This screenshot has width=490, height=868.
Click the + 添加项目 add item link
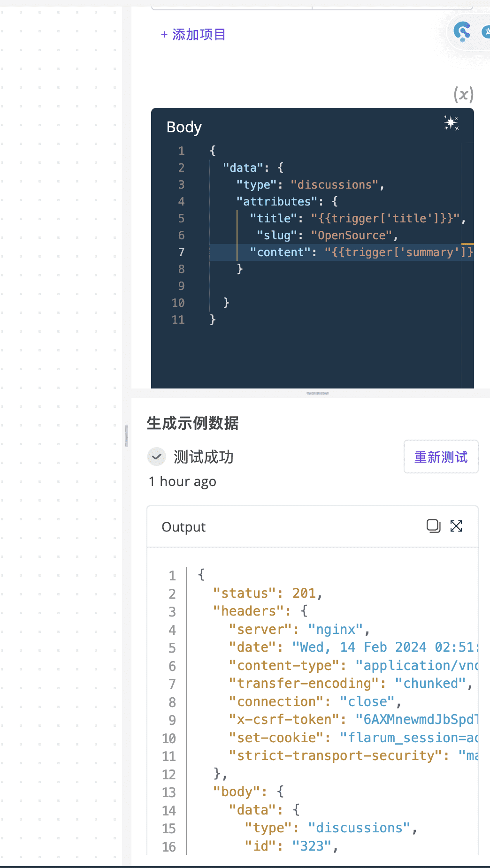coord(193,34)
